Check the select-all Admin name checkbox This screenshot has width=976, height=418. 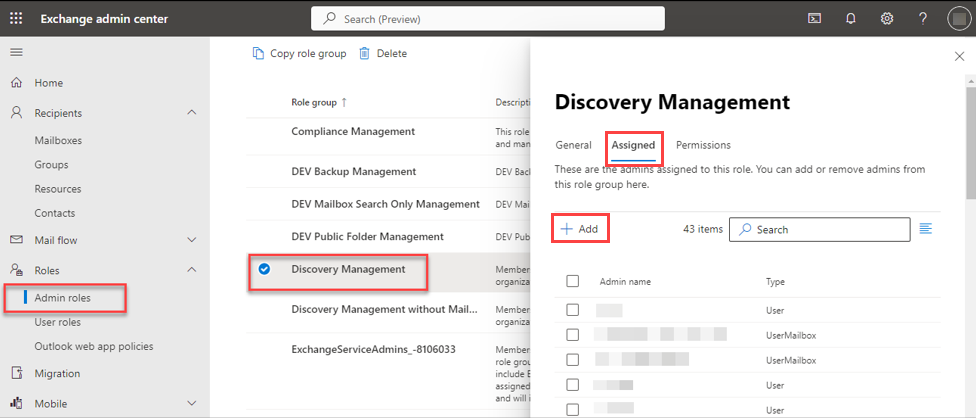[573, 282]
